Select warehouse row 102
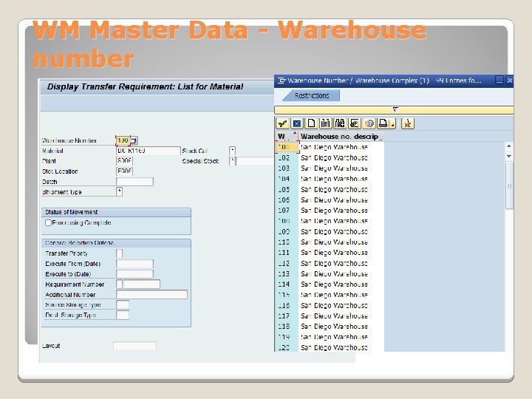Screen dimensions: 532x399 pyautogui.click(x=330, y=158)
